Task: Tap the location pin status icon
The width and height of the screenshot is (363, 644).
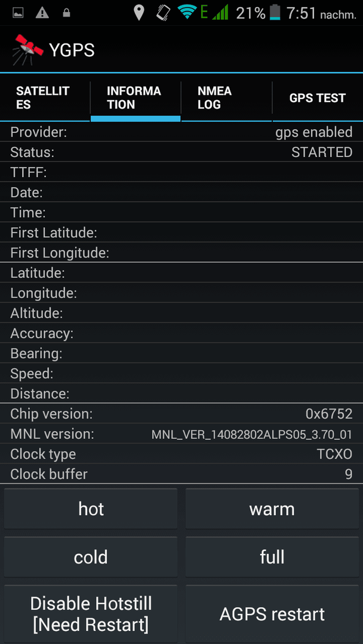Action: point(139,13)
